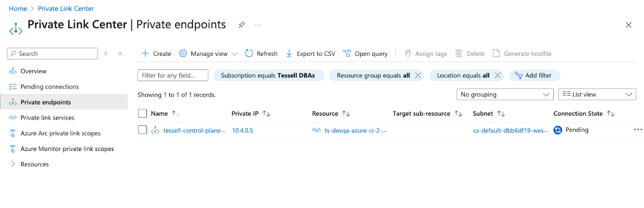Sort the table by Connection State column
Viewport: 644px width, 208px height.
tap(611, 114)
